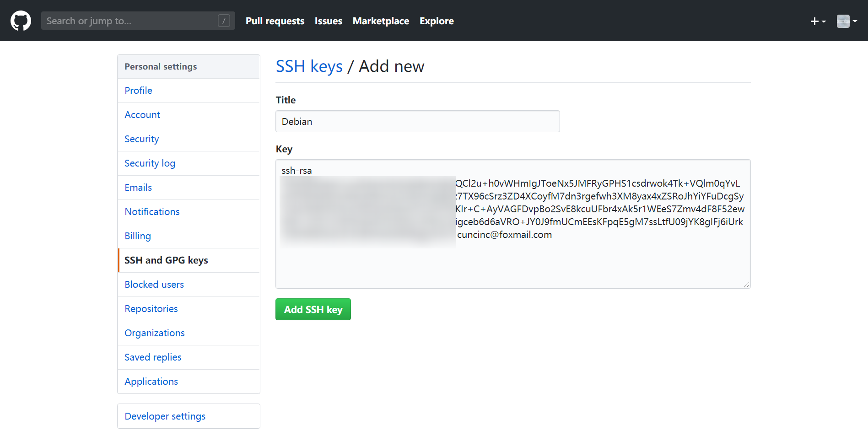Open Developer settings link

click(x=165, y=416)
